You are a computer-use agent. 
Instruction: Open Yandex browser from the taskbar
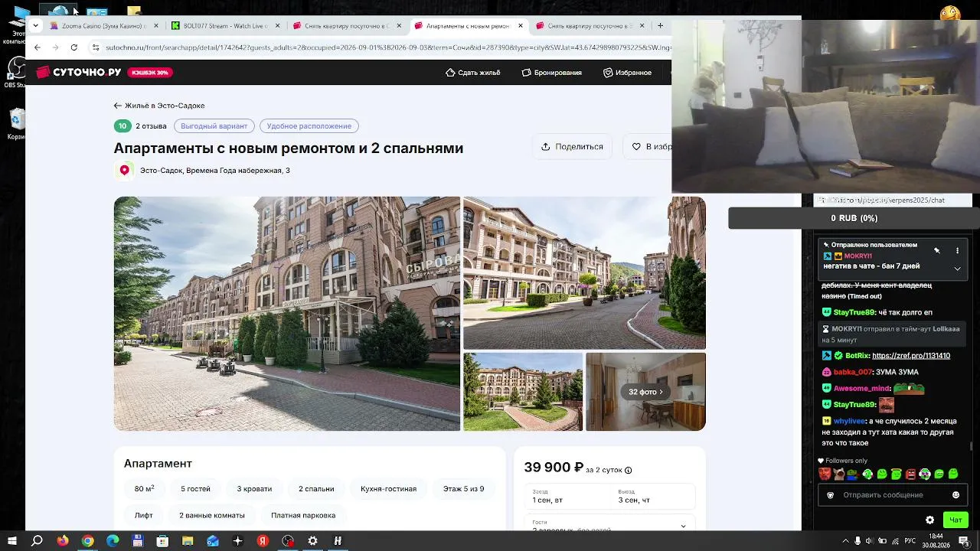[263, 541]
